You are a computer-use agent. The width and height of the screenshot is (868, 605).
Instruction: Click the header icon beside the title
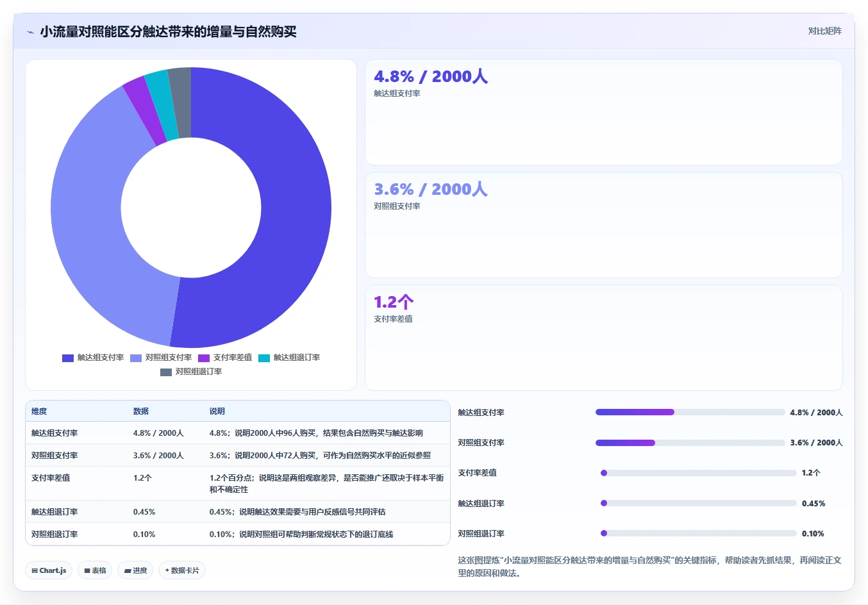tap(30, 32)
